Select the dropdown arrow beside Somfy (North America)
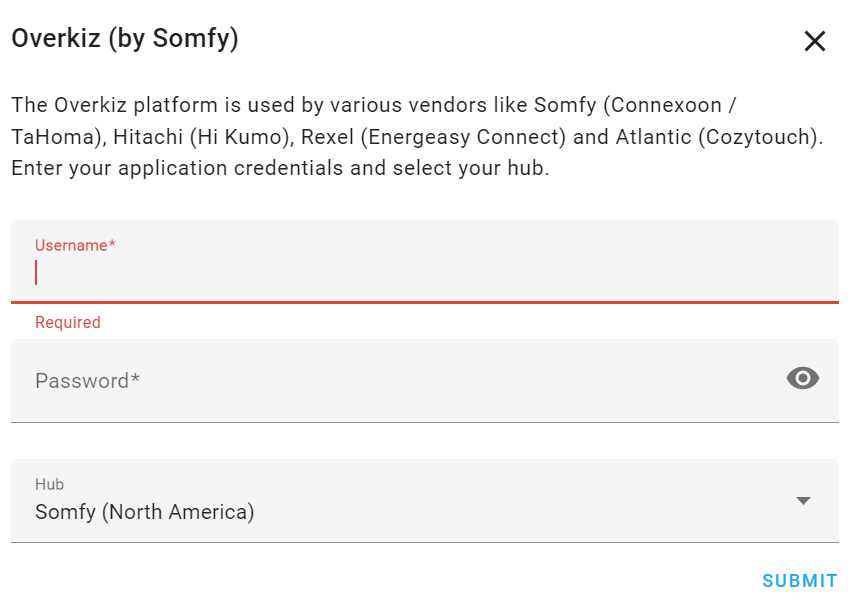 coord(805,500)
